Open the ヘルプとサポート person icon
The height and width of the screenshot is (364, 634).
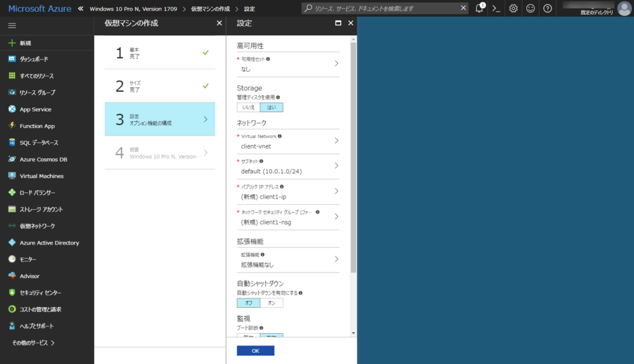(x=12, y=326)
